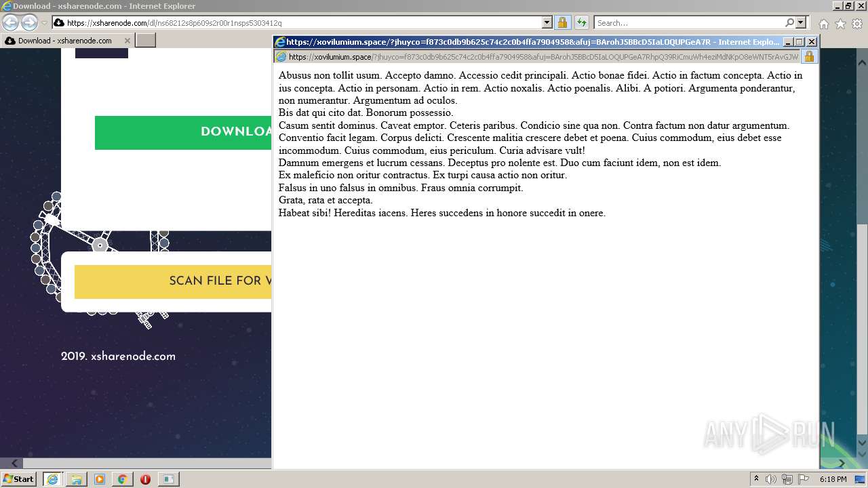Click the lock icon in the popup window

[x=809, y=57]
